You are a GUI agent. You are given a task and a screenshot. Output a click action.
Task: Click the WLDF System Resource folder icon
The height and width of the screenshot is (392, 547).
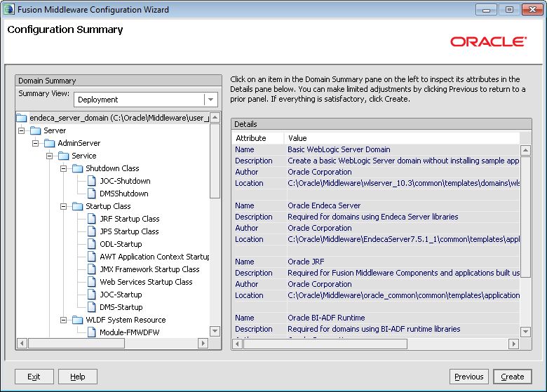pos(77,320)
